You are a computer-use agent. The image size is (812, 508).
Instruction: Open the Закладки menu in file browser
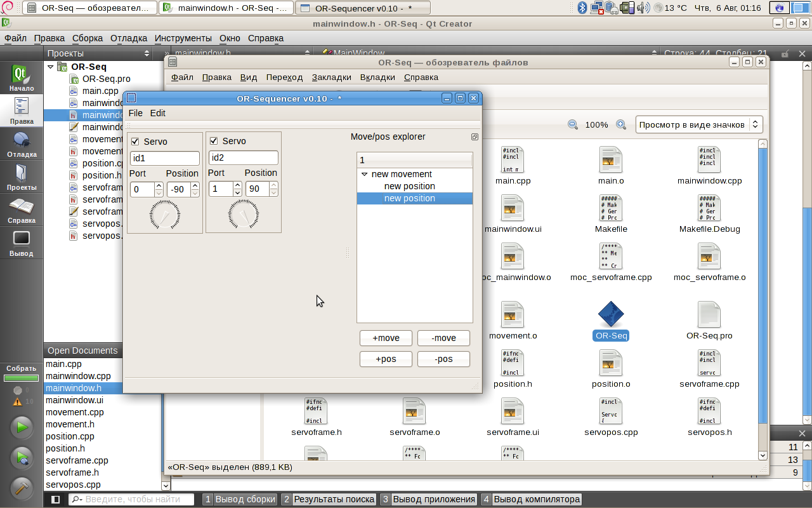click(331, 77)
